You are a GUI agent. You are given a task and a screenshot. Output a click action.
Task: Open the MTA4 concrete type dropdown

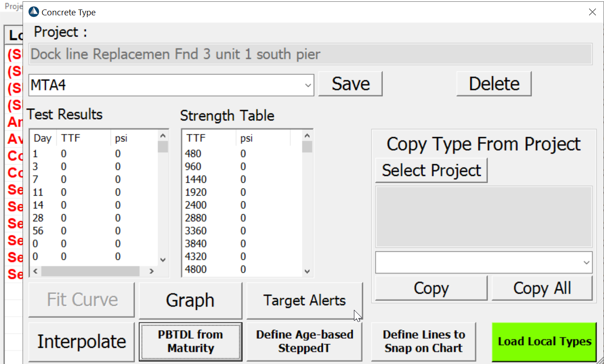(x=308, y=85)
